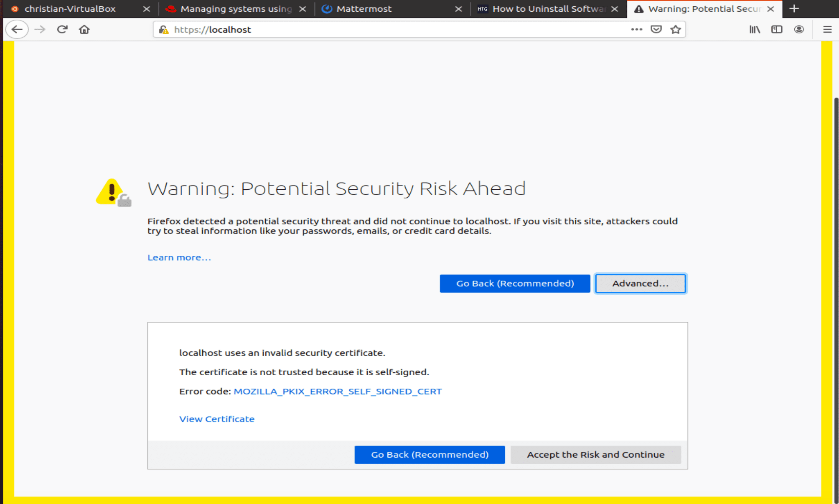Open the View Certificate link
The height and width of the screenshot is (504, 839).
pos(216,419)
